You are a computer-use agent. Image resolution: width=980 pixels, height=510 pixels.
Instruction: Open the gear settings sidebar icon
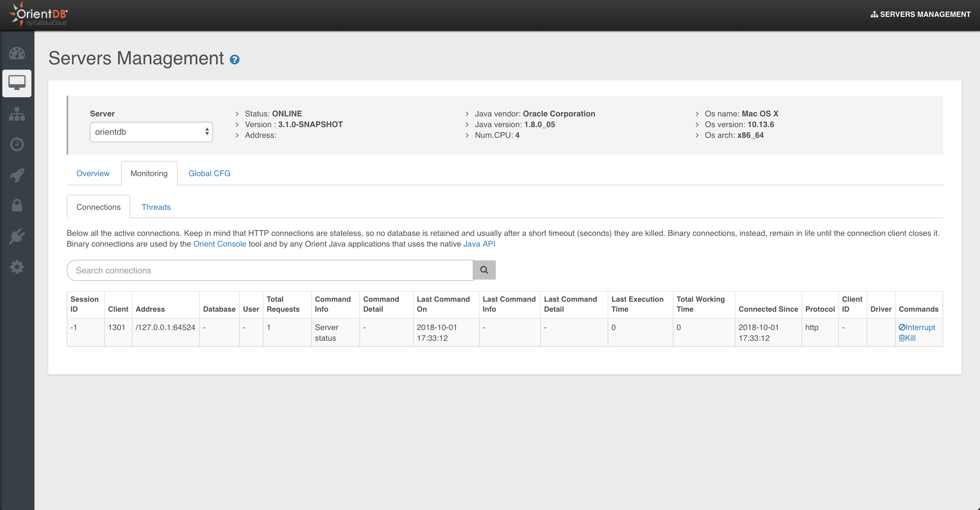17,267
